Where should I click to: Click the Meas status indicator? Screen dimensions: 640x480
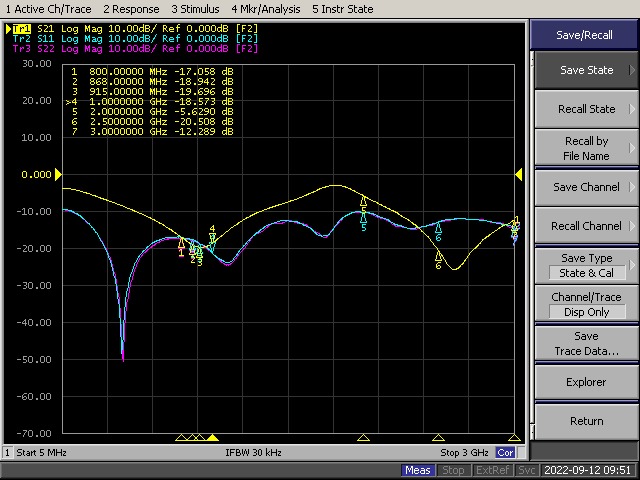[x=418, y=470]
